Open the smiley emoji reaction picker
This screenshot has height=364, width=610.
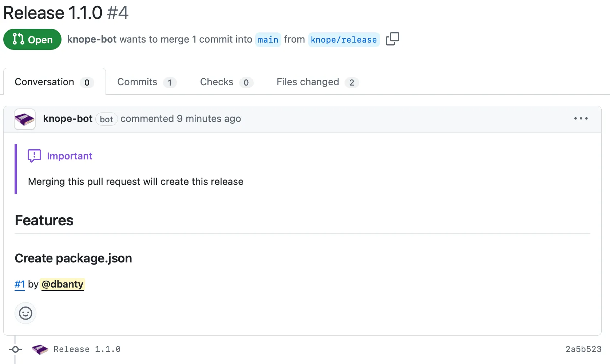pos(25,313)
